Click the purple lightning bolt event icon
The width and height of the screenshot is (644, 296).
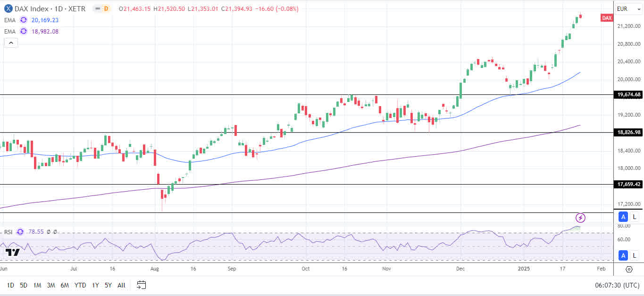pos(581,218)
